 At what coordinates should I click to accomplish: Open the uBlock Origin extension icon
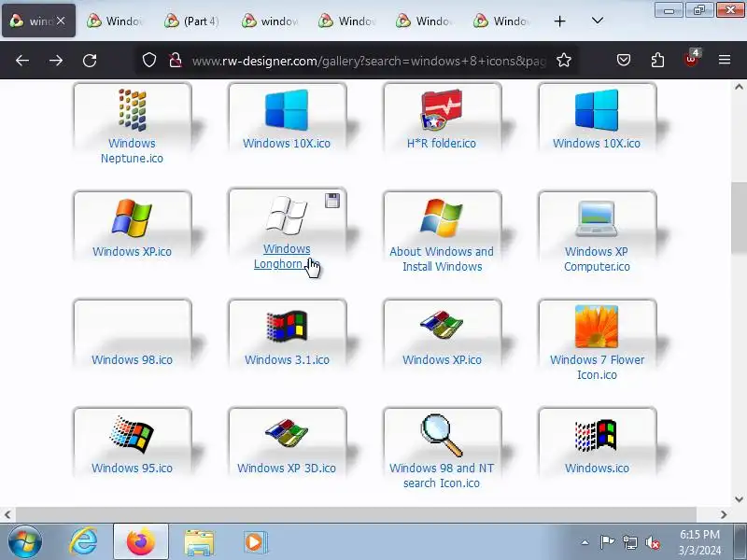(x=691, y=59)
